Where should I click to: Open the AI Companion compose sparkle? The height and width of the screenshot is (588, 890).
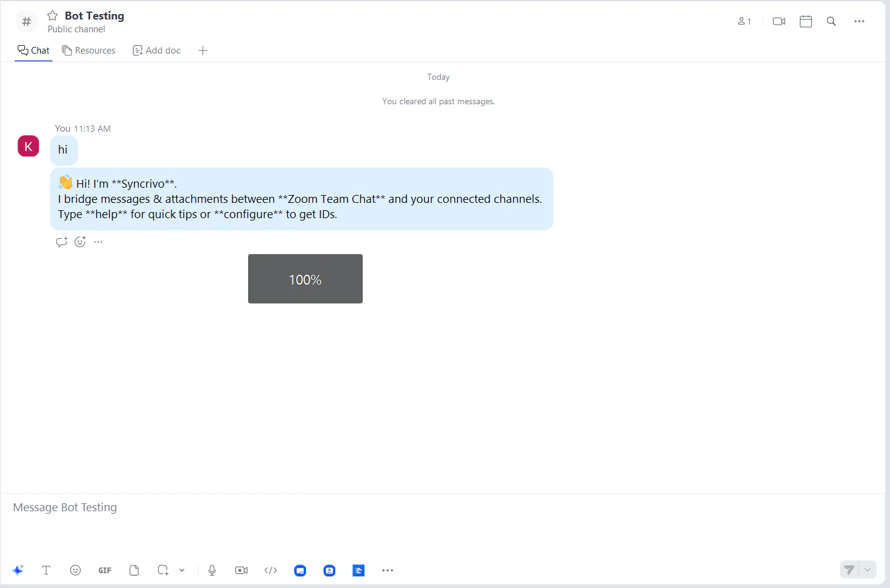coord(18,570)
